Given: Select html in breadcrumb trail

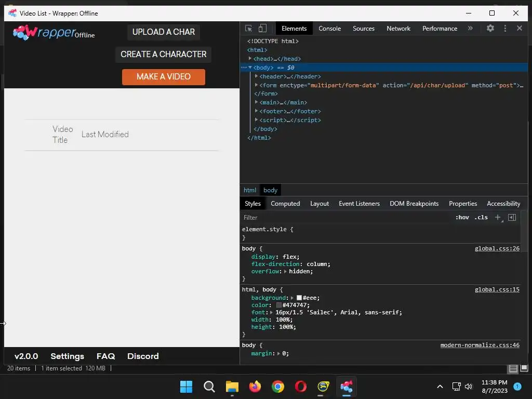Looking at the screenshot, I should pyautogui.click(x=250, y=190).
